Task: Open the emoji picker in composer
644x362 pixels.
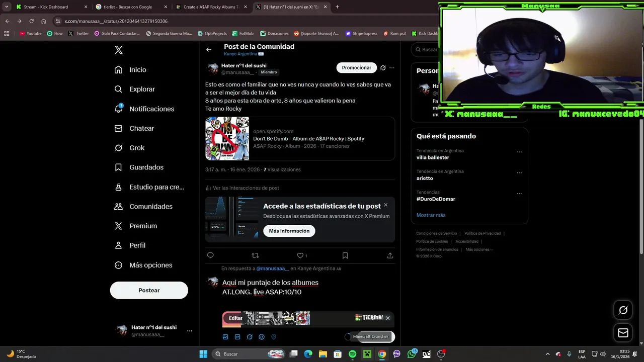Action: coord(262,337)
